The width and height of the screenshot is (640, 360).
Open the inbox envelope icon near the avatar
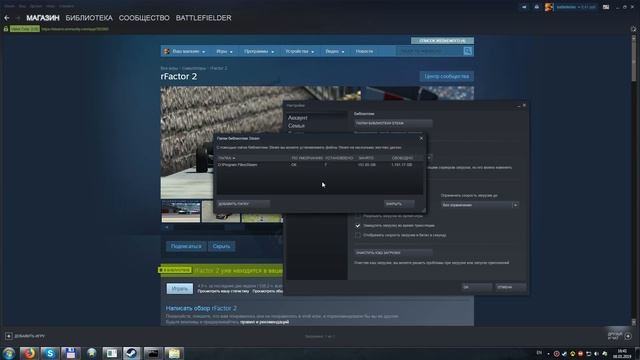[x=537, y=7]
